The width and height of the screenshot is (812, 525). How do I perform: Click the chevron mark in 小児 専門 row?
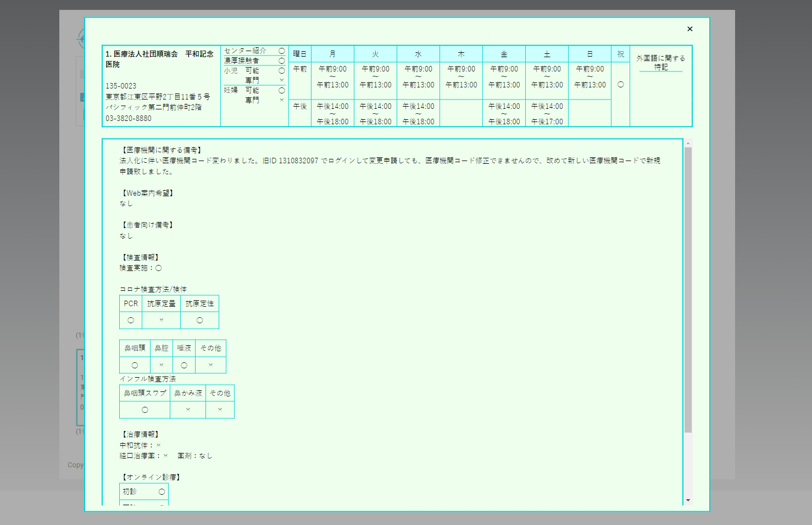pos(282,80)
